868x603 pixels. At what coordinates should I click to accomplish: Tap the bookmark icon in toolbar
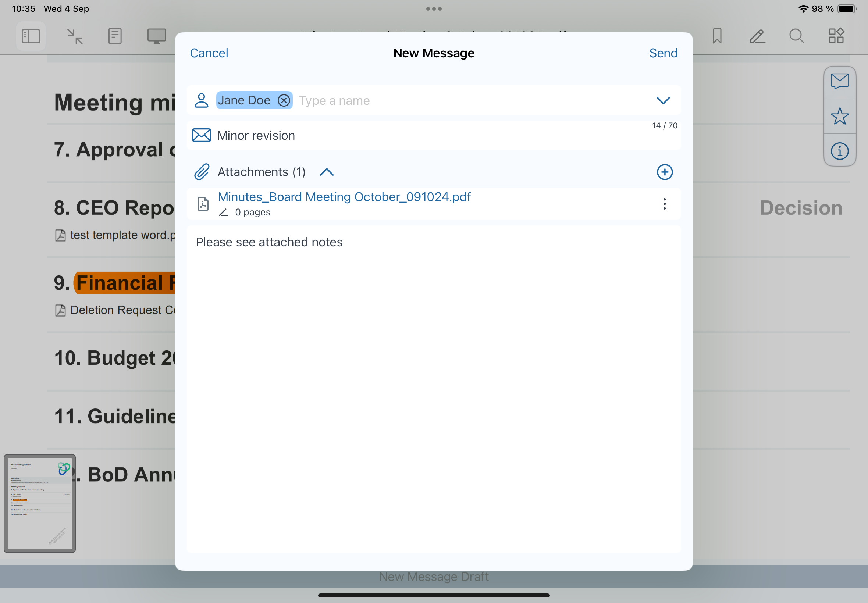click(717, 36)
